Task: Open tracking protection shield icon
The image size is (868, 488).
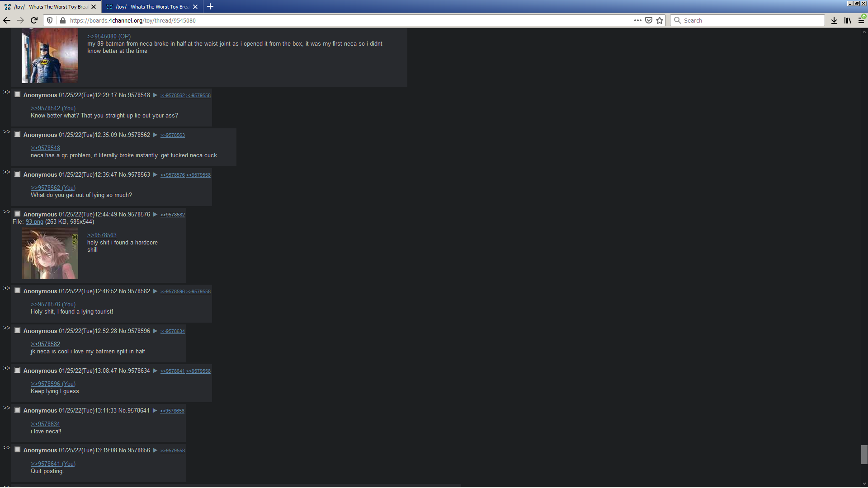Action: point(50,20)
